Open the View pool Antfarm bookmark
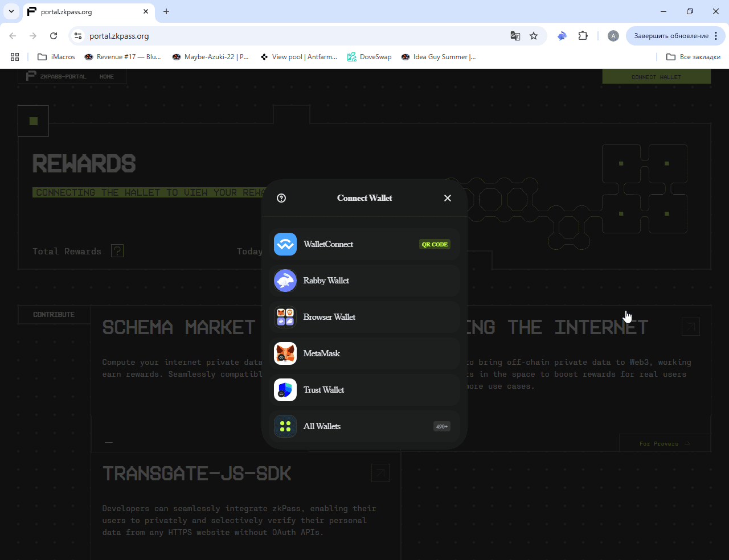 298,57
